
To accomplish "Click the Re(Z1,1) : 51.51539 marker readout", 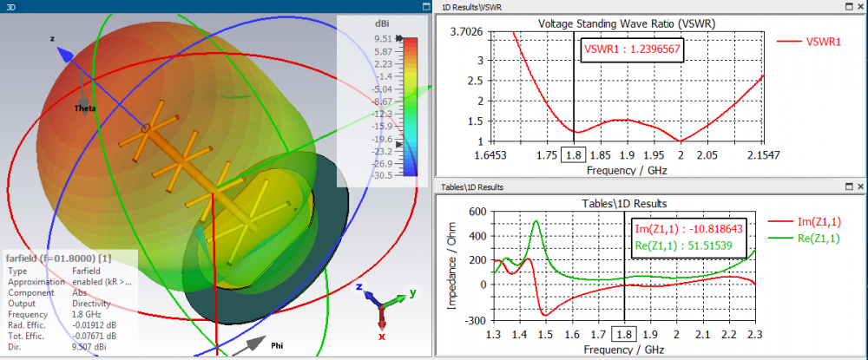I will [x=684, y=245].
